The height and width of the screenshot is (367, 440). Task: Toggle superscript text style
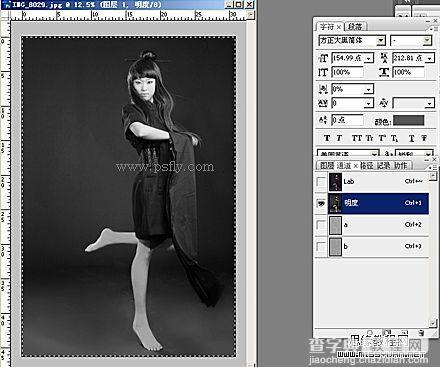tap(382, 138)
